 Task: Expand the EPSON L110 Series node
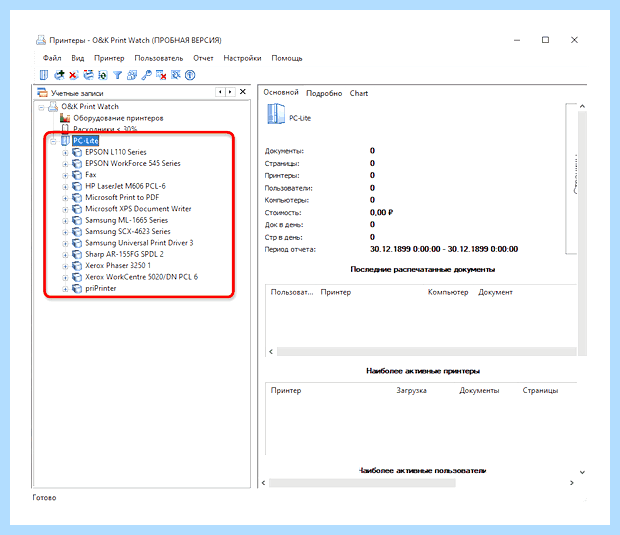tap(65, 153)
